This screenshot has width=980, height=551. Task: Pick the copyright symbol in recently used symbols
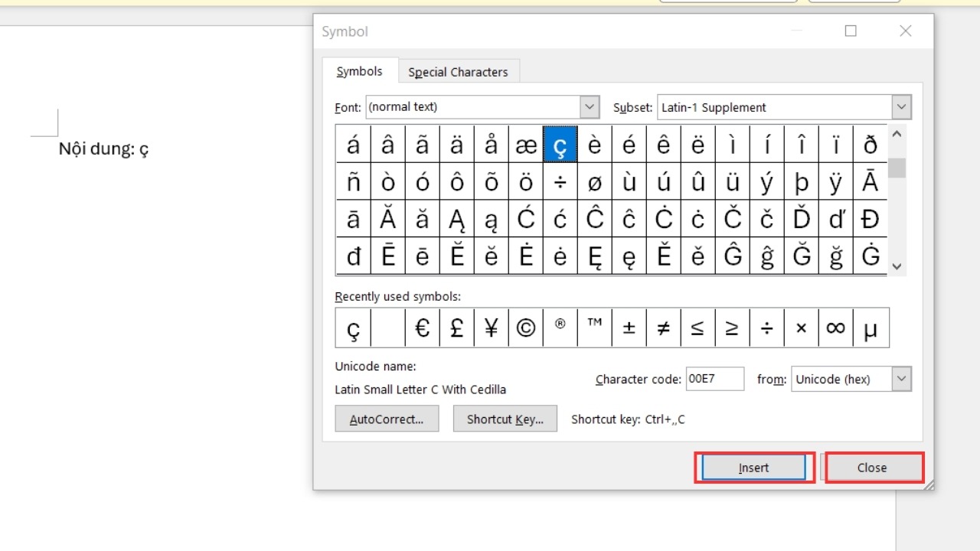click(525, 328)
